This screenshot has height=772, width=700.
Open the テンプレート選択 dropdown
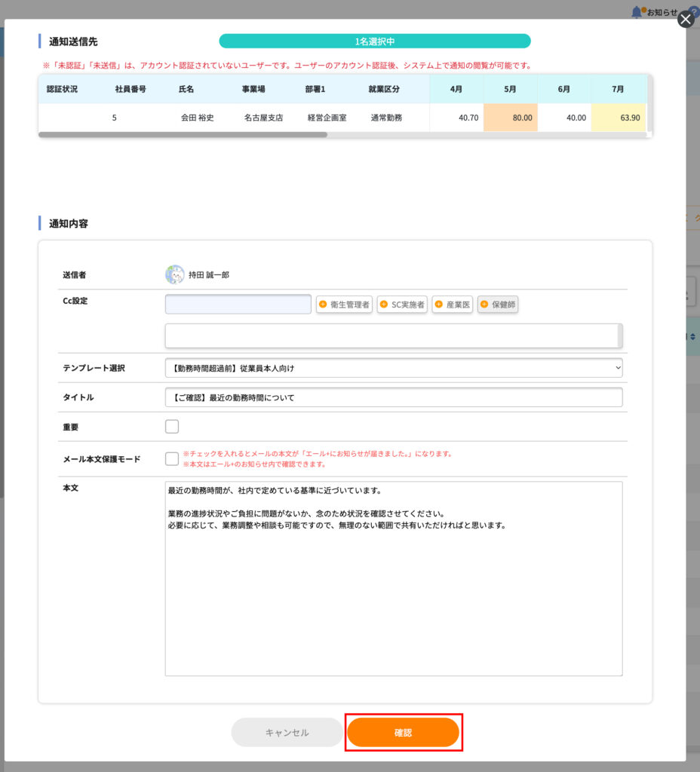[x=393, y=368]
